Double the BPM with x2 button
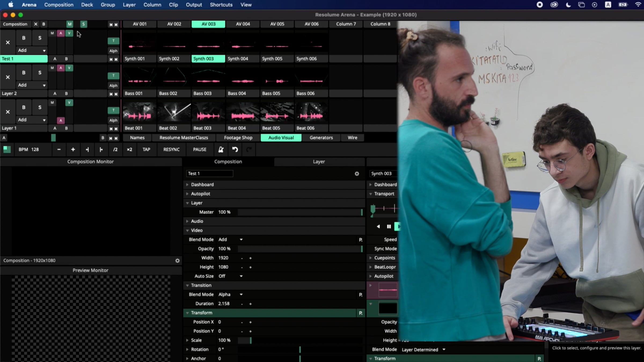644x362 pixels. 129,149
